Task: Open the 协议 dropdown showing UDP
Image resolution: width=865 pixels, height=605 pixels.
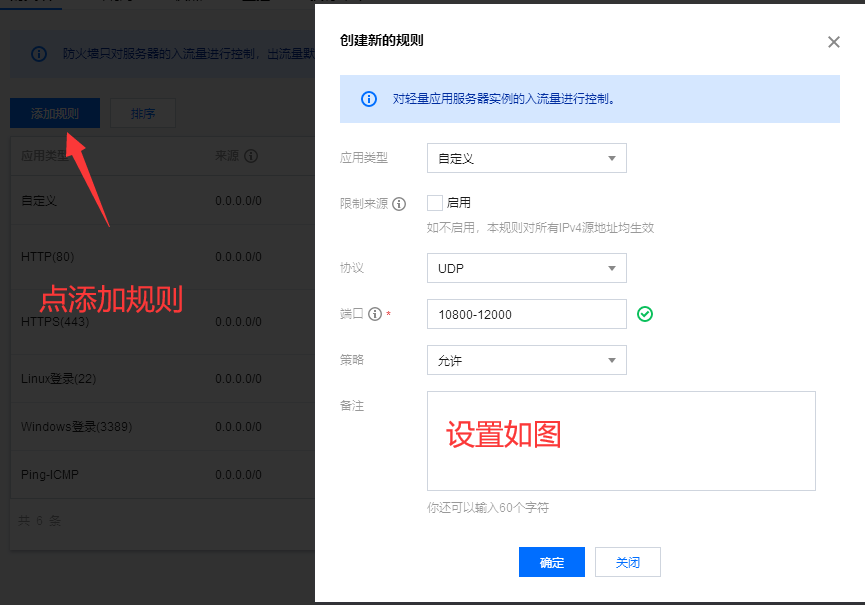Action: pos(527,268)
